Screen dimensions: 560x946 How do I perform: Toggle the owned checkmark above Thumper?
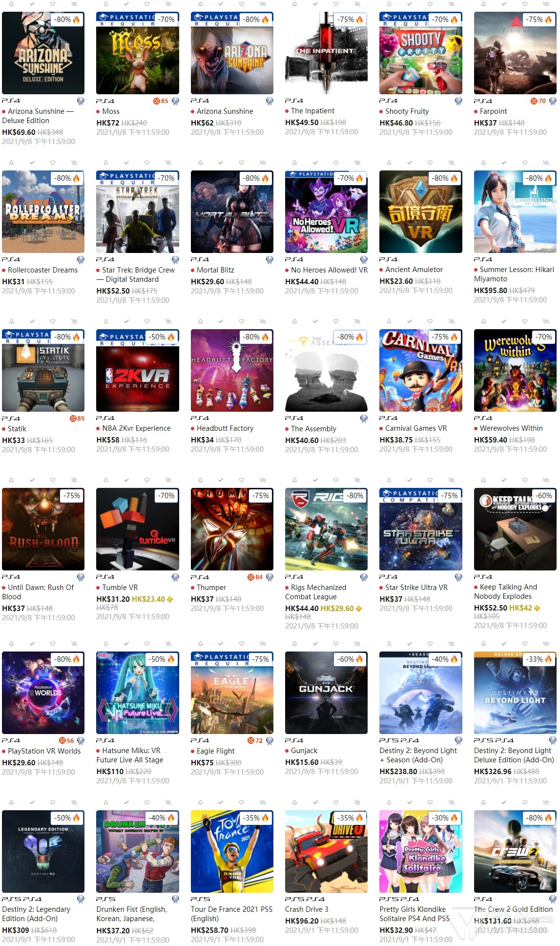tap(221, 480)
